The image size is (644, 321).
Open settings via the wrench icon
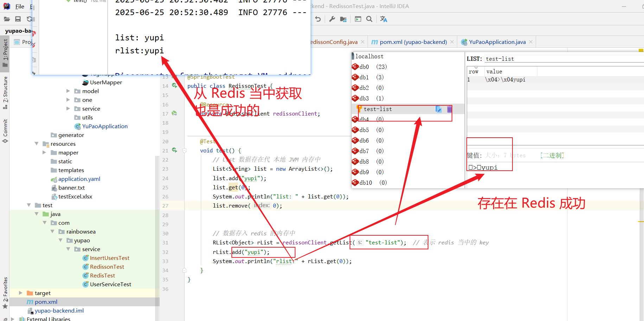pyautogui.click(x=332, y=19)
